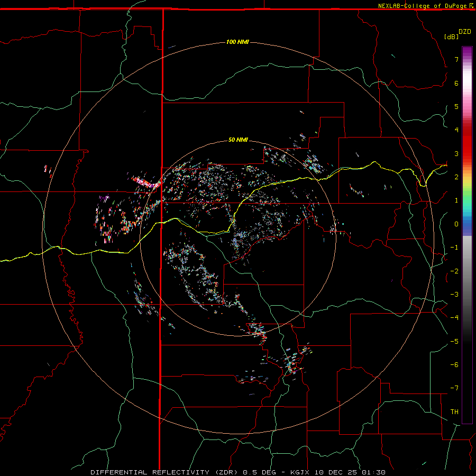This screenshot has width=476, height=476.
Task: Click the TH label on color scale
Action: (454, 412)
